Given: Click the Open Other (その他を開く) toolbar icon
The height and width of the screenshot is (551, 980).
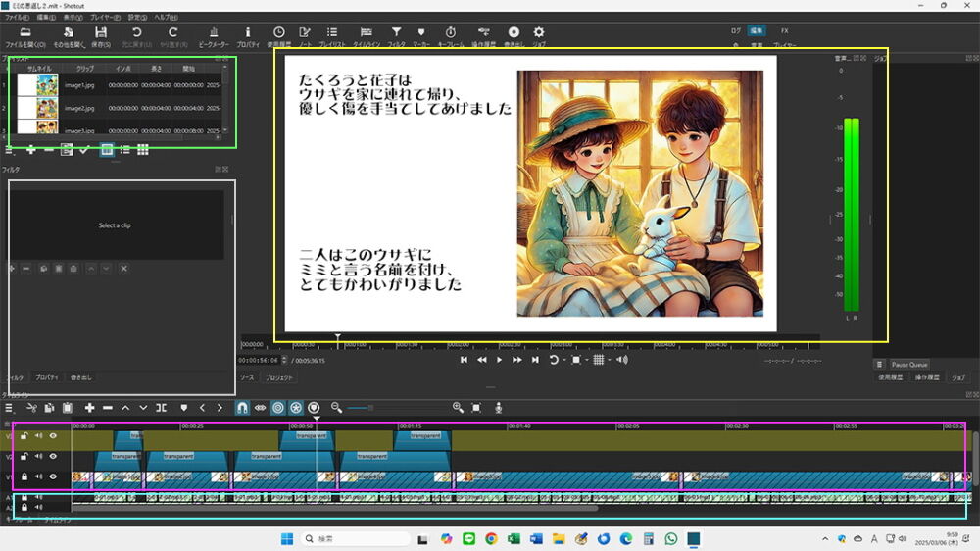Looking at the screenshot, I should pos(69,32).
